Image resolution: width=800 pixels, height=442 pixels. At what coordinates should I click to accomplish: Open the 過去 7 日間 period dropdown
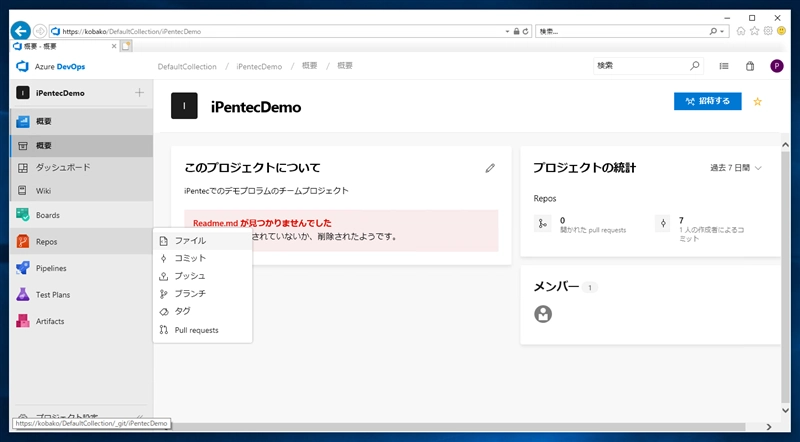click(x=736, y=168)
